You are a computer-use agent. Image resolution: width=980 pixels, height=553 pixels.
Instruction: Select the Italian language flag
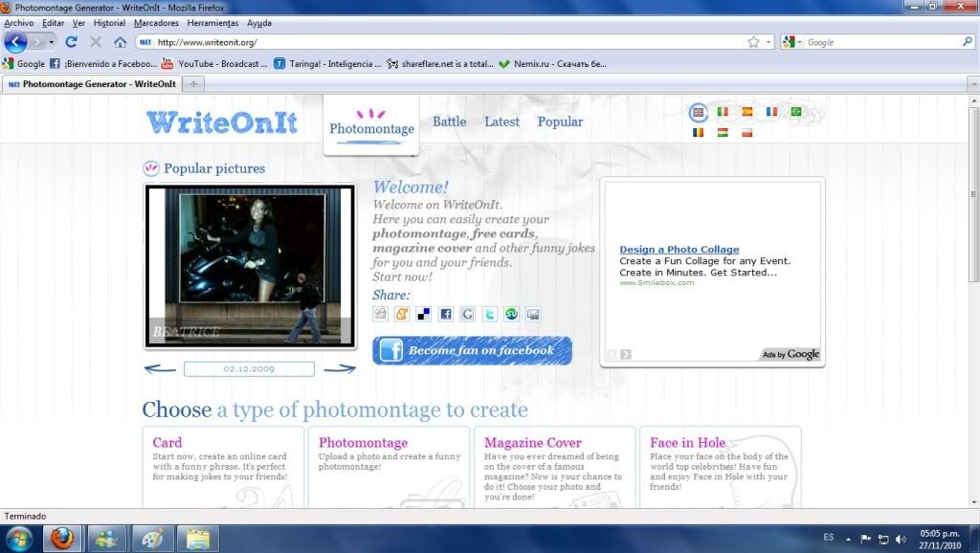pyautogui.click(x=723, y=111)
